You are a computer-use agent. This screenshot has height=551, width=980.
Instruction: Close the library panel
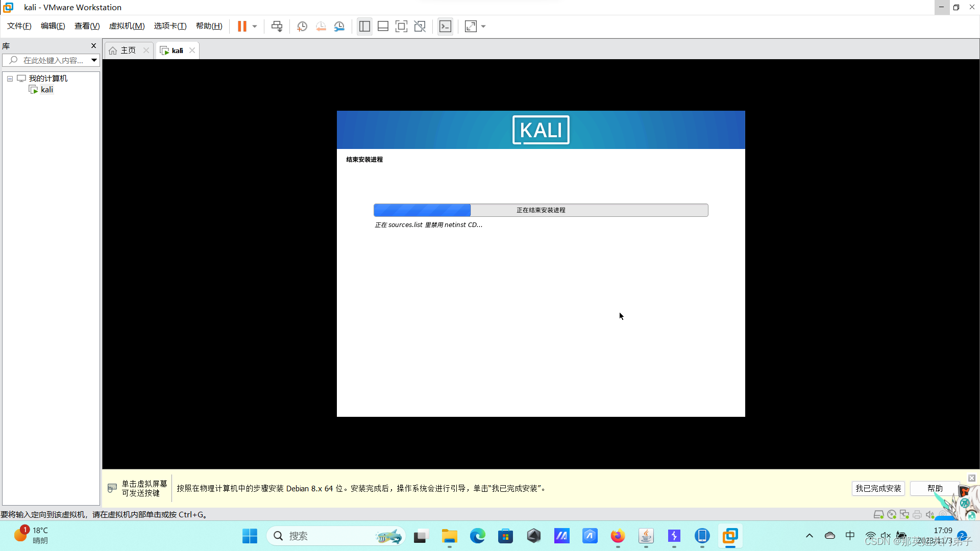(93, 45)
